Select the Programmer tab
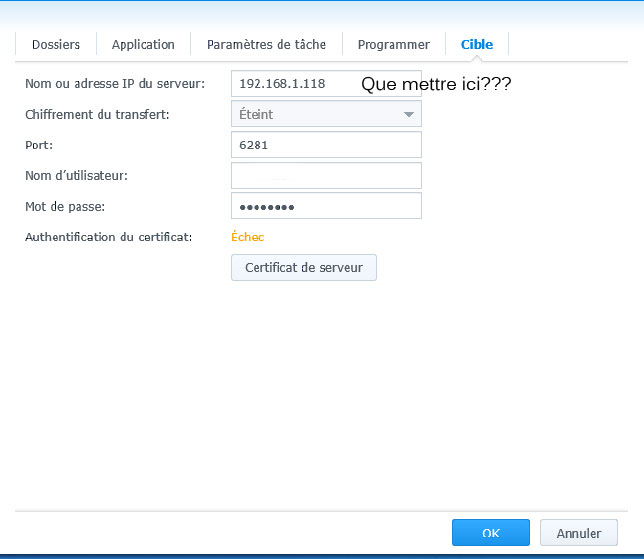The image size is (644, 559). [x=393, y=45]
